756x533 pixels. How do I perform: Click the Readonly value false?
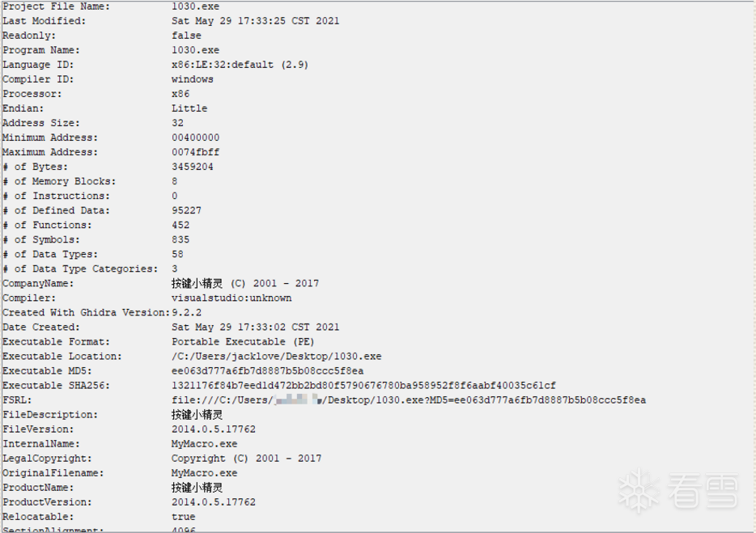[x=186, y=36]
